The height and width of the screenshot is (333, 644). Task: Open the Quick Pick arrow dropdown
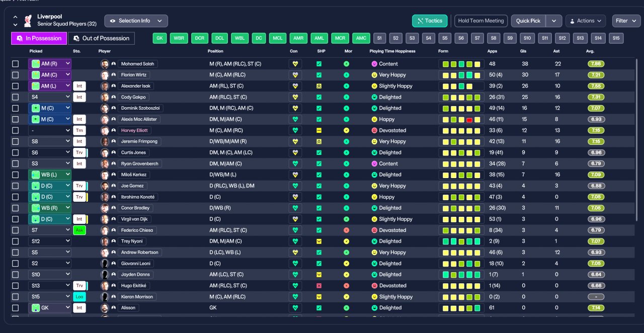[x=554, y=21]
